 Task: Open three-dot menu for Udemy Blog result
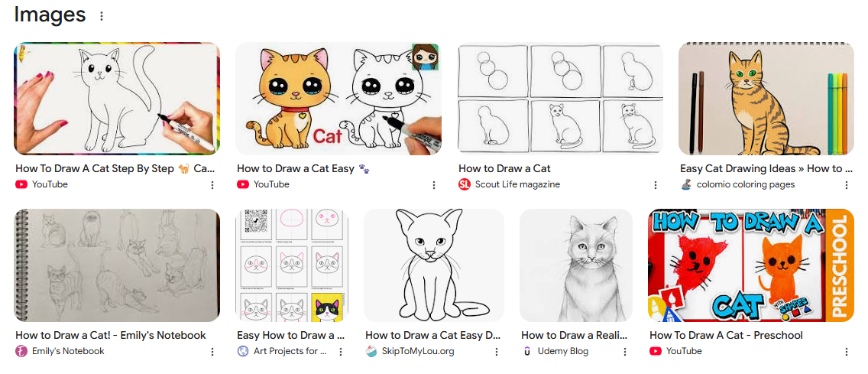625,352
